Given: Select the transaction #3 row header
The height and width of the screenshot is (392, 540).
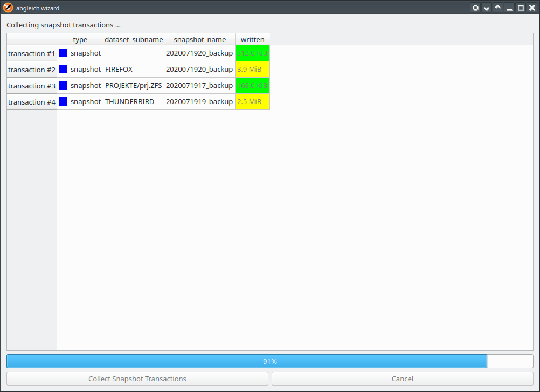Looking at the screenshot, I should [x=32, y=86].
